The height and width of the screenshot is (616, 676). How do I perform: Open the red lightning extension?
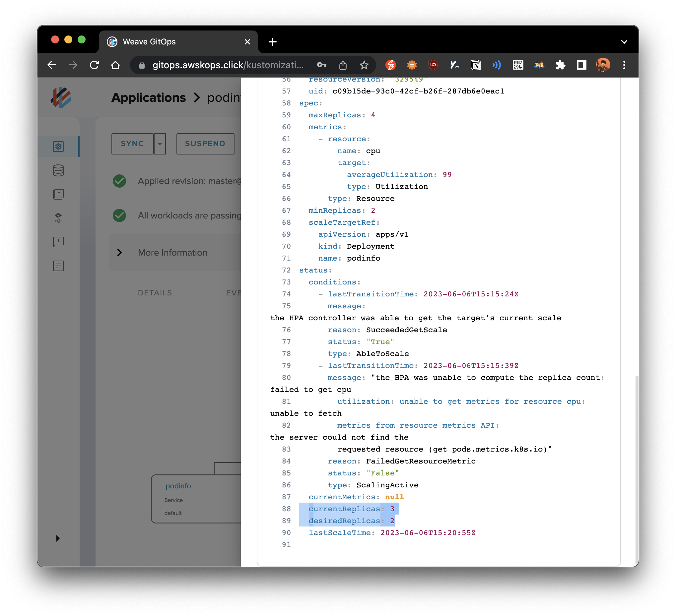click(391, 65)
